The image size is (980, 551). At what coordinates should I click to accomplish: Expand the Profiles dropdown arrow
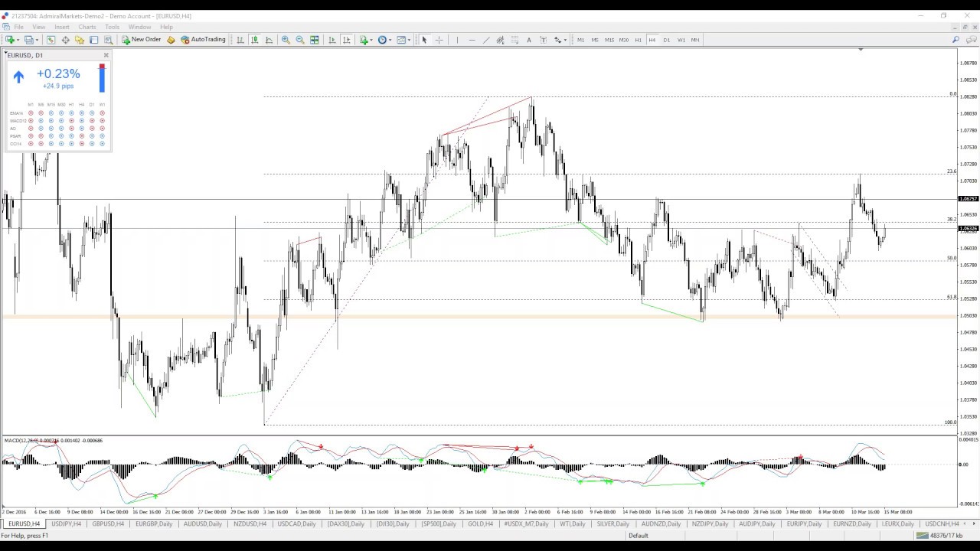(37, 40)
